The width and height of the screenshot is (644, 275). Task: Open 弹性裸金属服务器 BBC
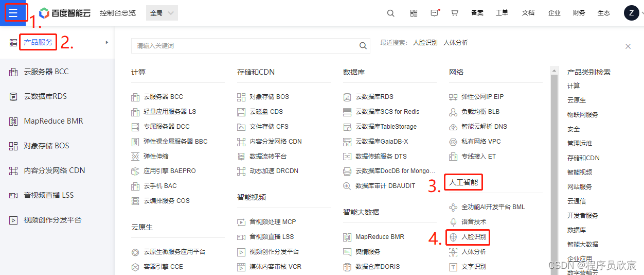pos(175,142)
